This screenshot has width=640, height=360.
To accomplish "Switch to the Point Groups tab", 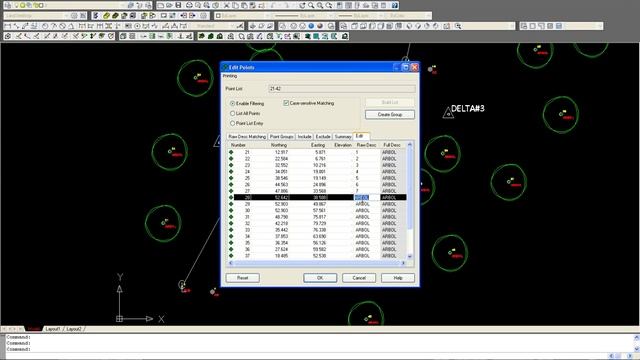I will [282, 137].
